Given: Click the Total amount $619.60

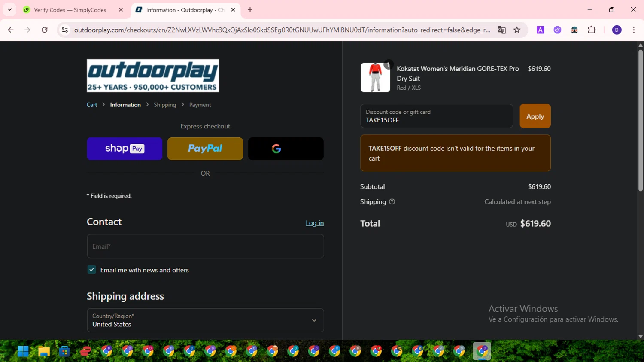Looking at the screenshot, I should click(535, 224).
